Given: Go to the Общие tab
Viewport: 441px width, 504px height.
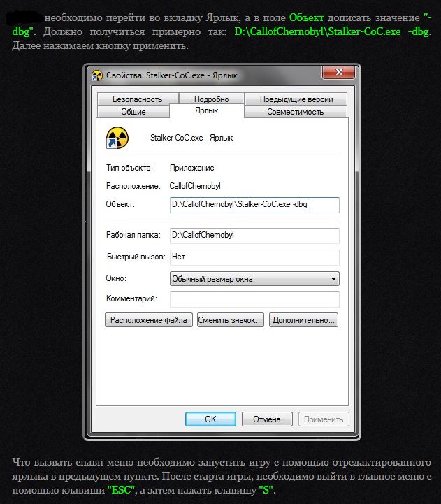Looking at the screenshot, I should (133, 112).
